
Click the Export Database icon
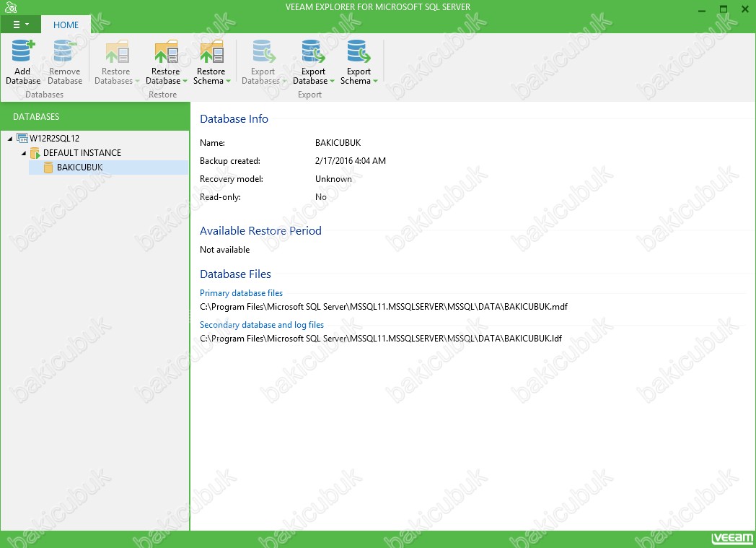click(313, 51)
